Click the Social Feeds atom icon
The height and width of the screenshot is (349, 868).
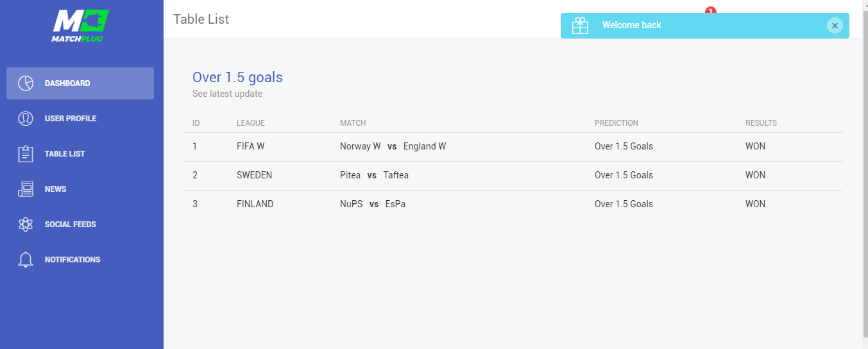tap(26, 225)
